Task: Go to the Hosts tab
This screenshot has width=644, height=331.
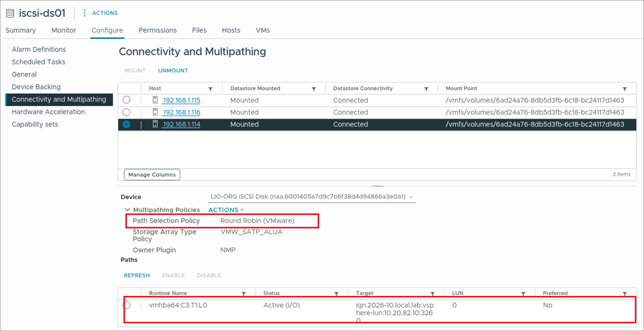Action: 231,30
